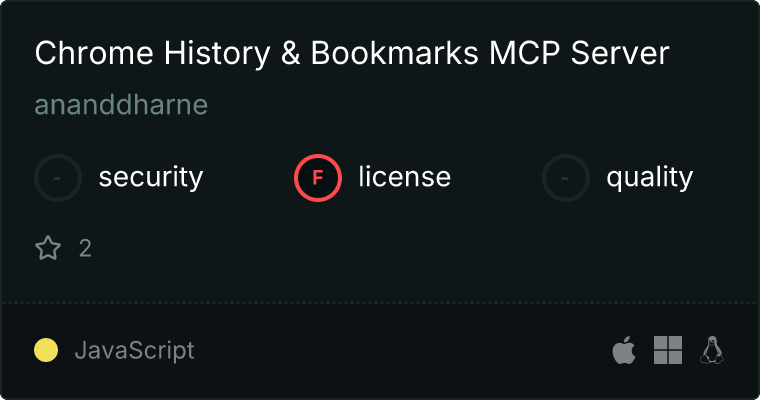Click the dashed divider above the footer
The width and height of the screenshot is (760, 400).
tap(380, 303)
